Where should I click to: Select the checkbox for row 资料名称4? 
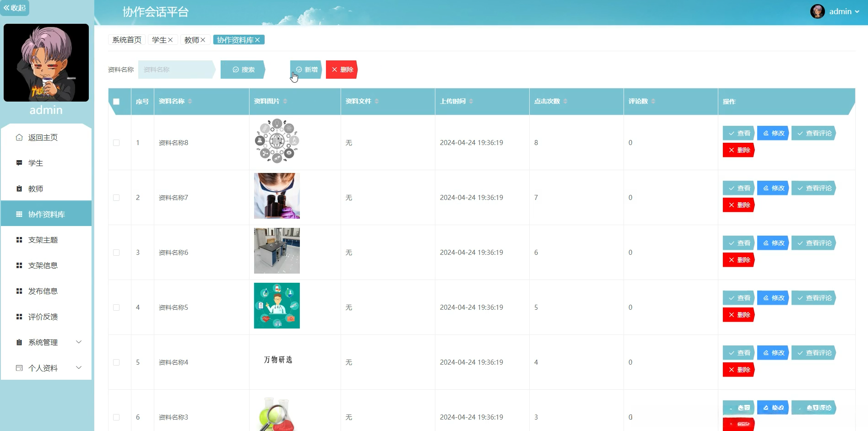pos(116,362)
